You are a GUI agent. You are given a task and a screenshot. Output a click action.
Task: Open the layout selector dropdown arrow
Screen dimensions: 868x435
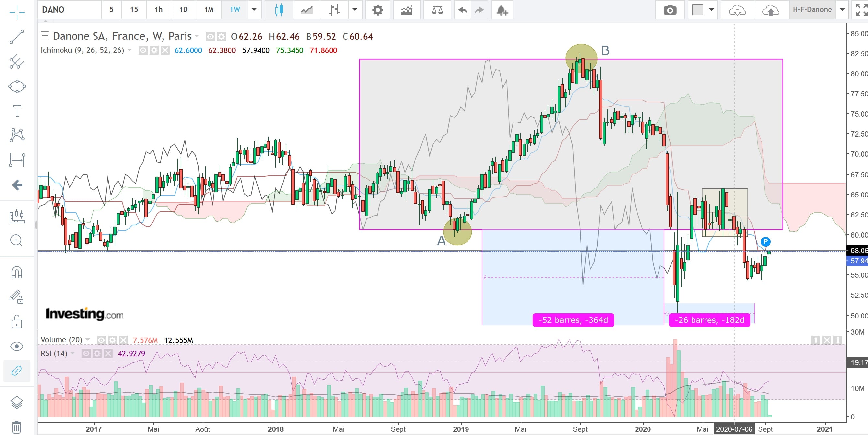(712, 10)
